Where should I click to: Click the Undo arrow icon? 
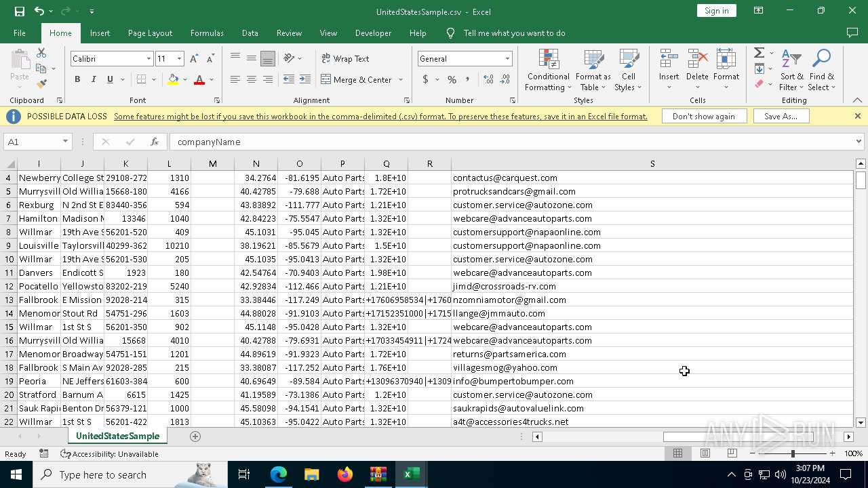coord(39,12)
